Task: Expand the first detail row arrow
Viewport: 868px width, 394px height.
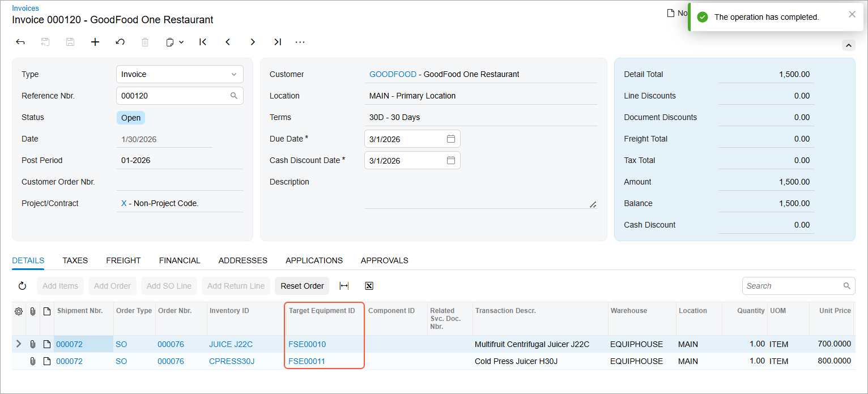Action: click(x=19, y=344)
